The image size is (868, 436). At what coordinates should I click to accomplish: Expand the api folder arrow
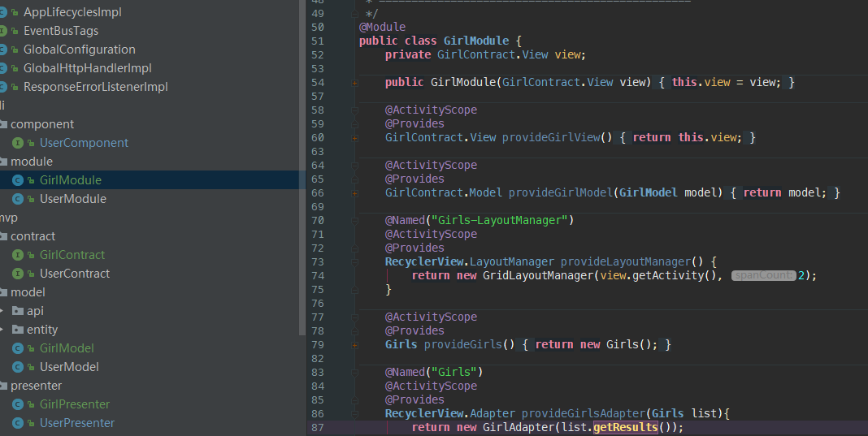(x=4, y=311)
